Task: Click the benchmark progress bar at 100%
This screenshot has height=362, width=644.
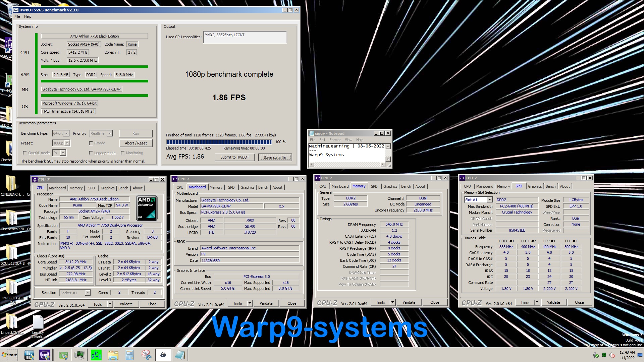Action: pos(219,142)
